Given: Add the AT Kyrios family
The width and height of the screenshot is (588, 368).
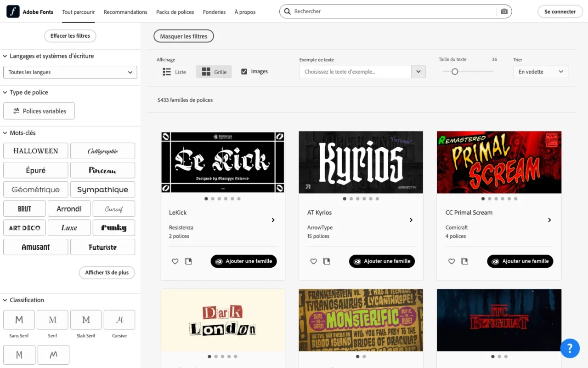Looking at the screenshot, I should coord(382,261).
